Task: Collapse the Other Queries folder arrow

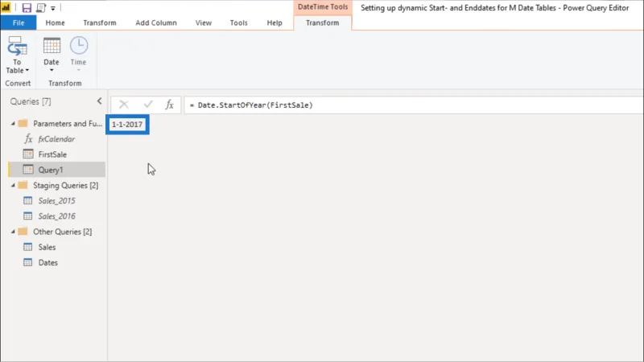Action: click(13, 232)
